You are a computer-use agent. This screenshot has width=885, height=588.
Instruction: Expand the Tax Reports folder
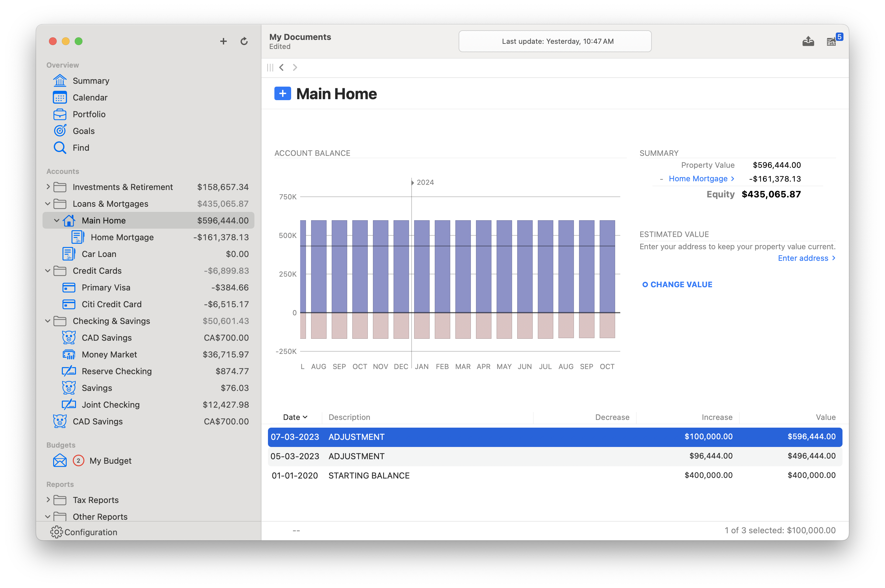click(x=48, y=499)
